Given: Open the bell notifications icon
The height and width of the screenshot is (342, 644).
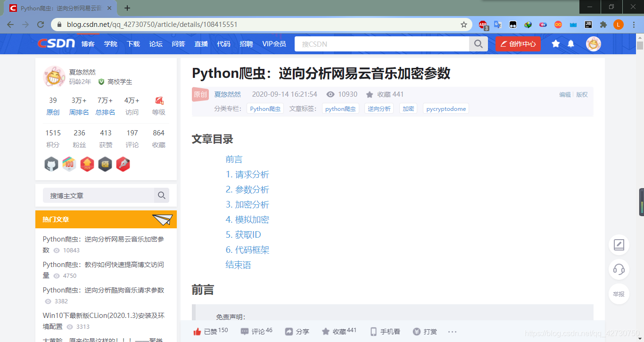Looking at the screenshot, I should (x=571, y=44).
